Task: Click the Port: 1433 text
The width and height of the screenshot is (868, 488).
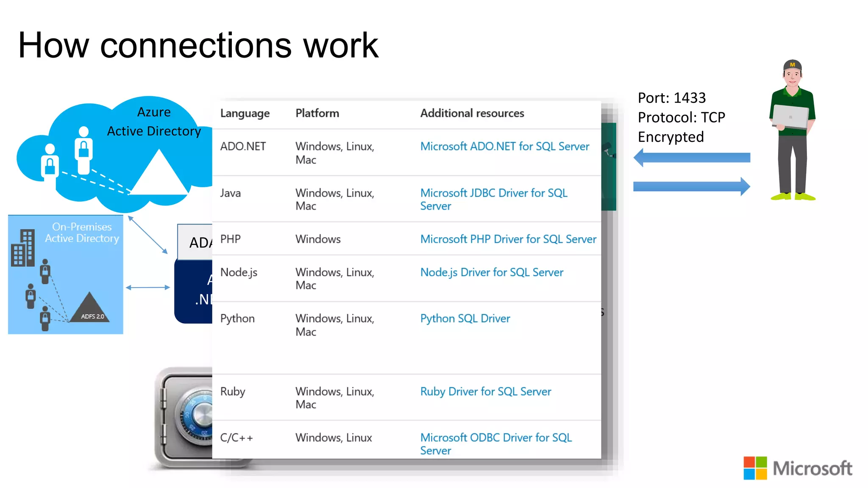Action: coord(671,98)
